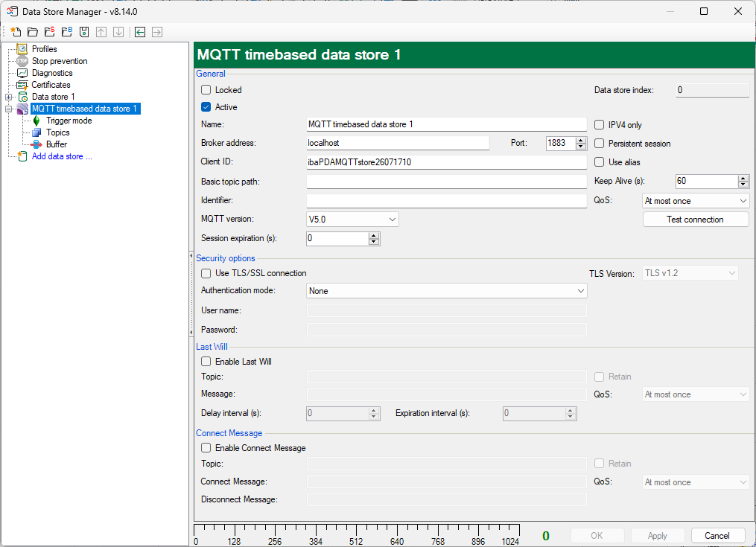
Task: Increase the Port value with up arrow
Action: click(581, 140)
